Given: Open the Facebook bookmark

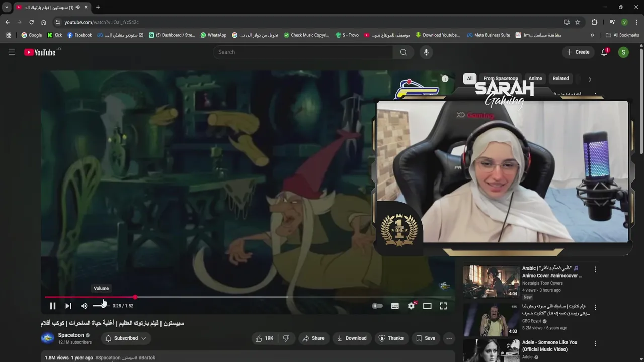Looking at the screenshot, I should click(x=79, y=35).
